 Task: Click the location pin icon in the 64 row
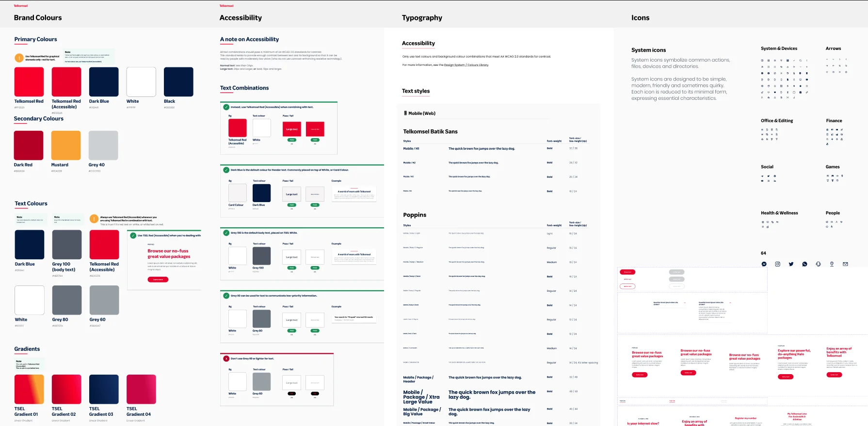coord(832,264)
